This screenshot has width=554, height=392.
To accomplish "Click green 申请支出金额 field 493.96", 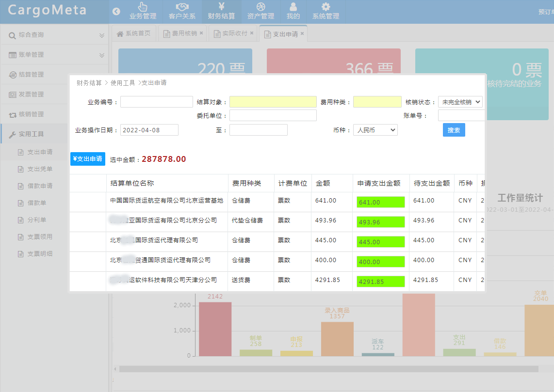I will [380, 222].
